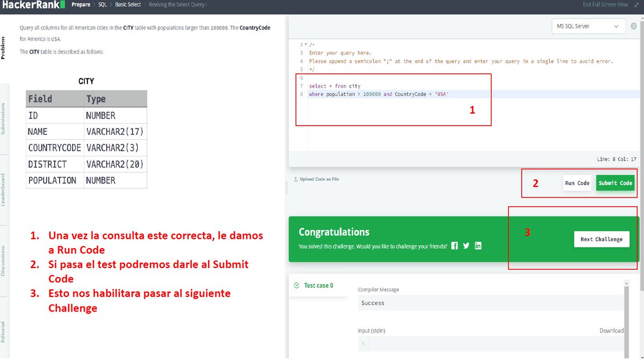Click the 'COUNTRYCODE' field cell
Viewport: 644px width, 362px height.
tap(55, 148)
